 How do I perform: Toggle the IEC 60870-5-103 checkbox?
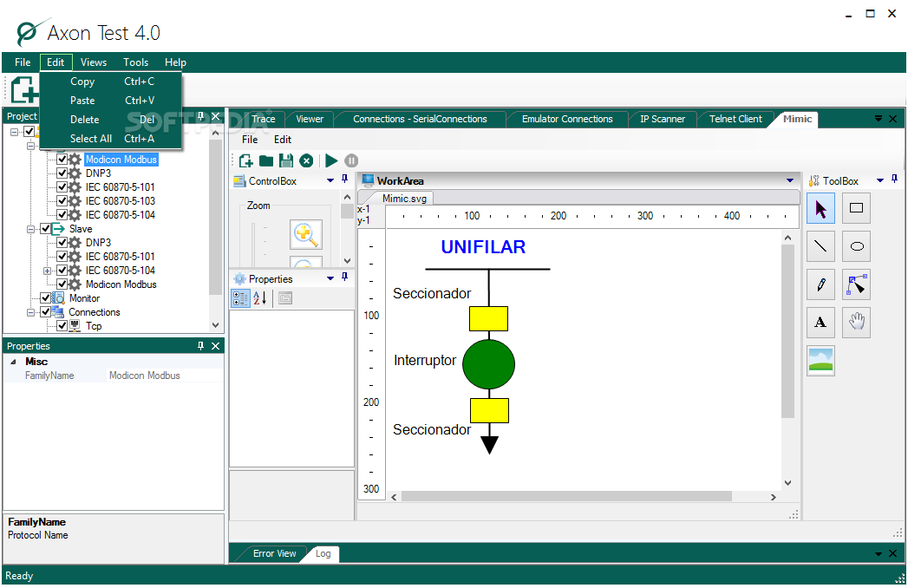[x=62, y=201]
